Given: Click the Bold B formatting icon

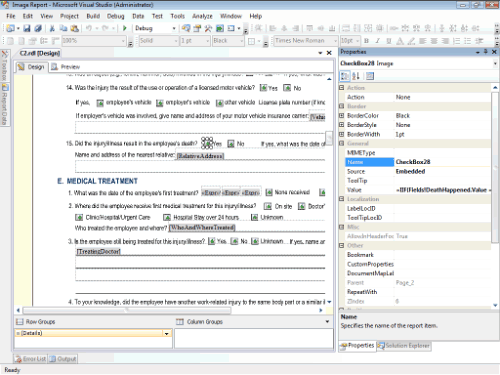Looking at the screenshot, I should pos(366,41).
